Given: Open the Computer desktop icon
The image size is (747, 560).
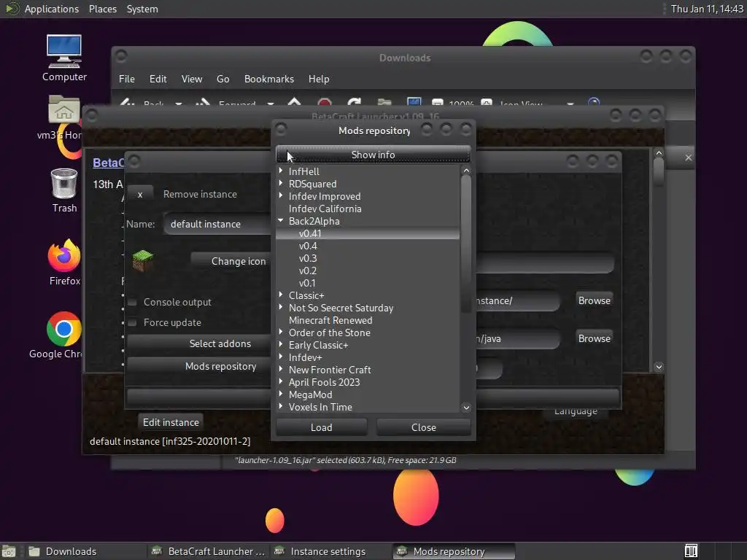Looking at the screenshot, I should tap(64, 52).
